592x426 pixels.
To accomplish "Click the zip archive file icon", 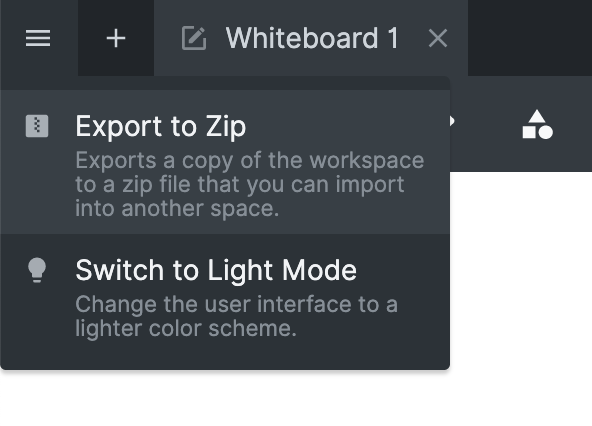I will (37, 126).
